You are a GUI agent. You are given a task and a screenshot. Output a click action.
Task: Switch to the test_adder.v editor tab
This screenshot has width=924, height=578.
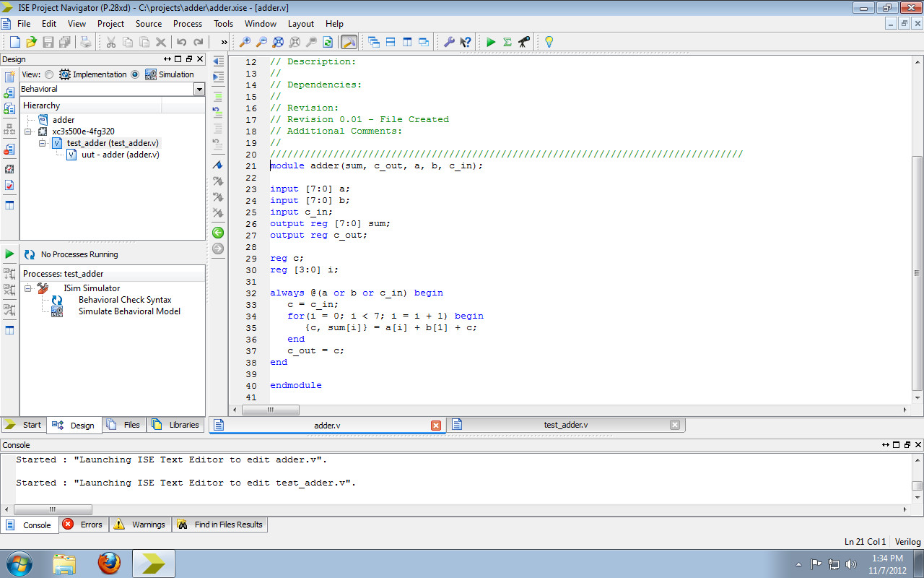point(566,425)
